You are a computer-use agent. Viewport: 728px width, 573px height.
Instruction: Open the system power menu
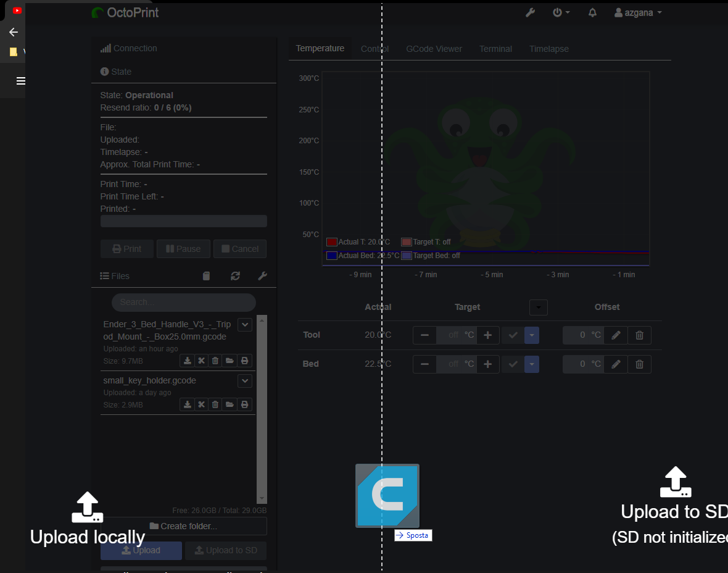(561, 12)
